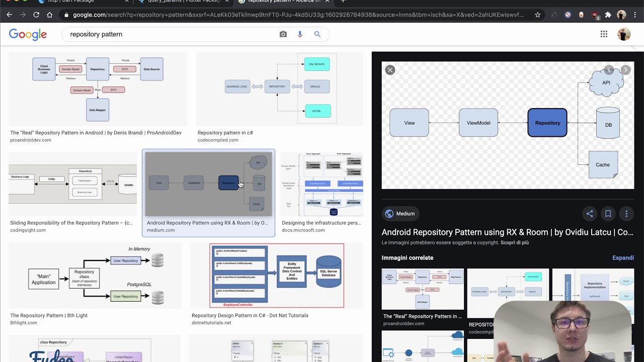The height and width of the screenshot is (362, 644).
Task: Start voice search with the microphone icon
Action: coord(300,34)
